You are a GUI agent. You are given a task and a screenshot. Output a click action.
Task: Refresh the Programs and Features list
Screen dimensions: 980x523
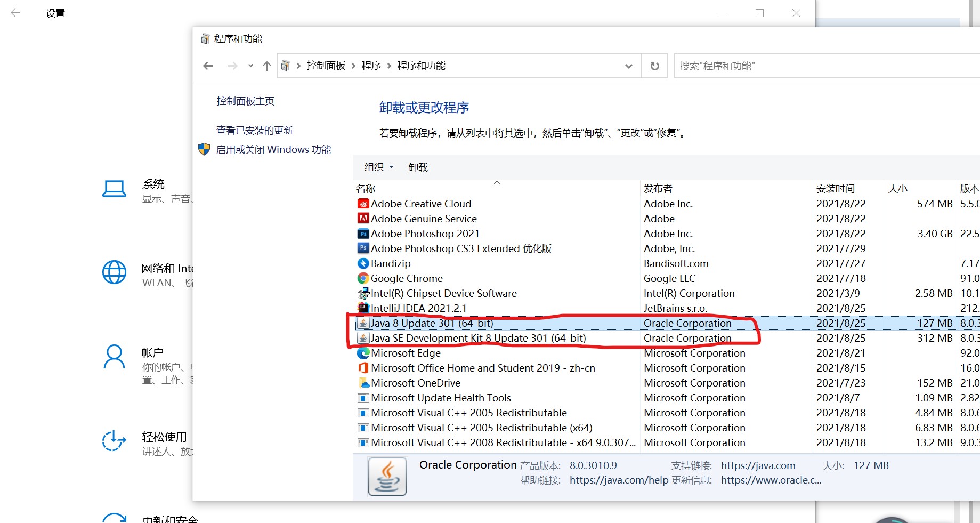[x=655, y=66]
